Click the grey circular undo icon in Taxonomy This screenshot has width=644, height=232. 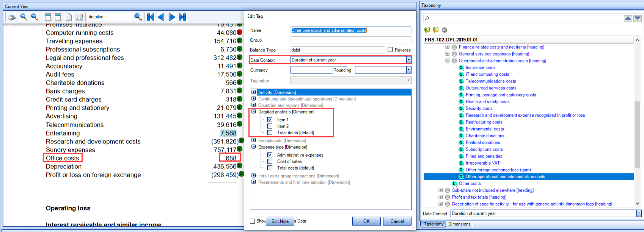[x=445, y=30]
